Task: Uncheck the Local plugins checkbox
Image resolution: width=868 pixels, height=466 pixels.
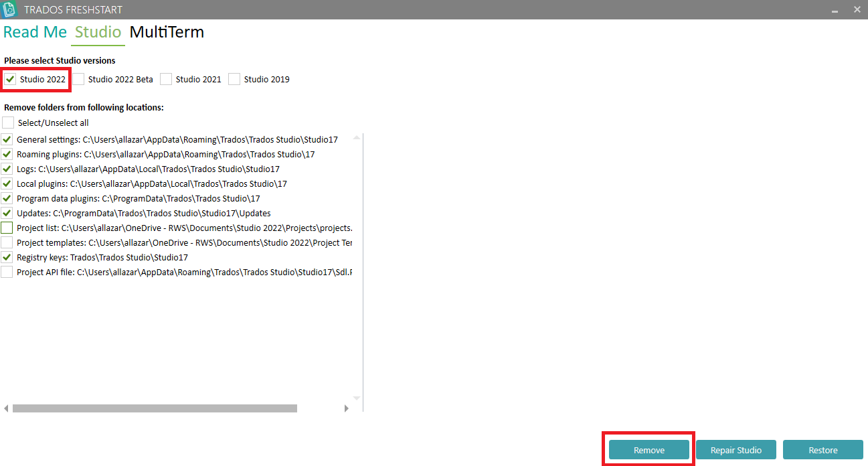Action: [x=7, y=183]
